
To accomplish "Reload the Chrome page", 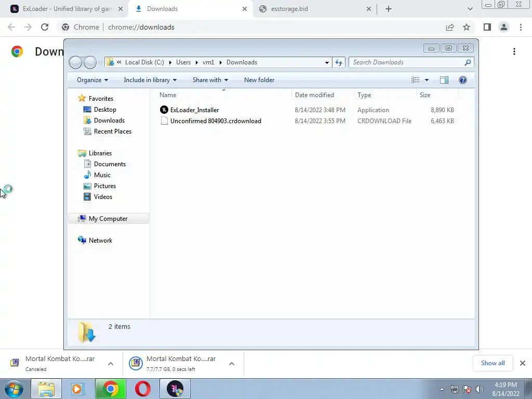I will pyautogui.click(x=45, y=27).
